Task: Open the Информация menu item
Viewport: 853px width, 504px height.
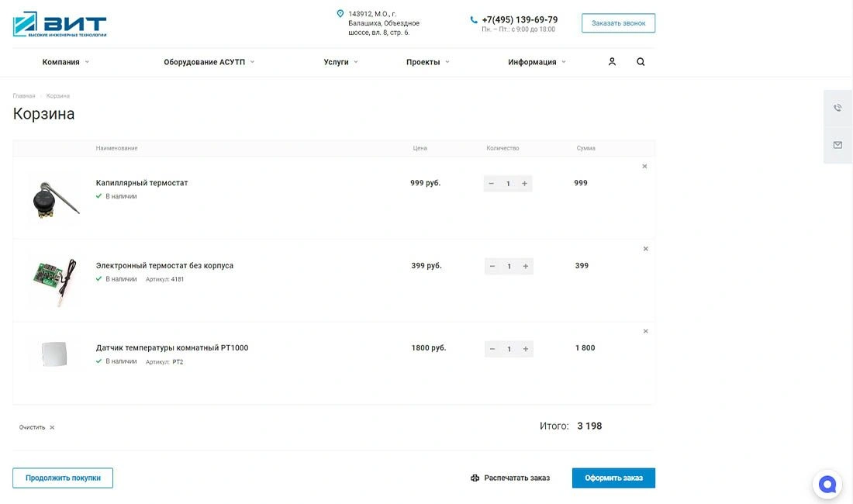Action: pos(537,62)
